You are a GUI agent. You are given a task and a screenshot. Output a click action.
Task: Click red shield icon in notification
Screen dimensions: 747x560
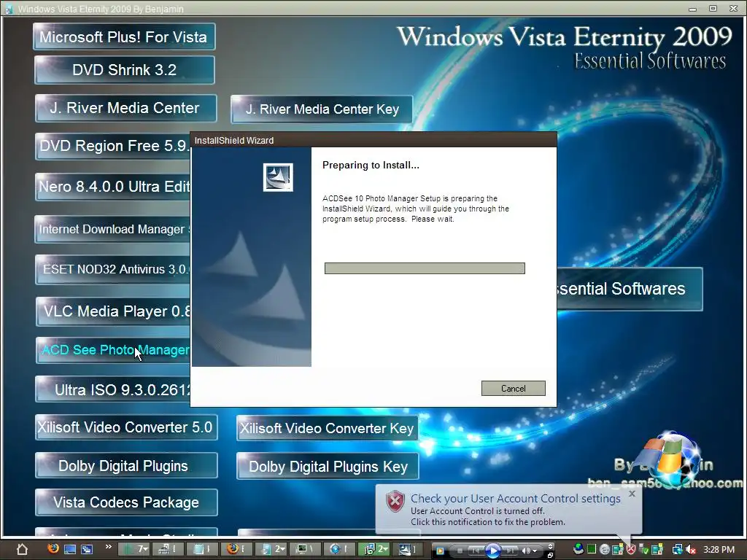395,502
